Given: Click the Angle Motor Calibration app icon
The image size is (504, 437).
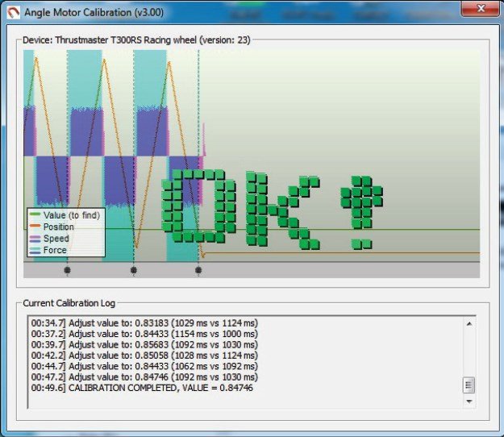Looking at the screenshot, I should (x=12, y=12).
